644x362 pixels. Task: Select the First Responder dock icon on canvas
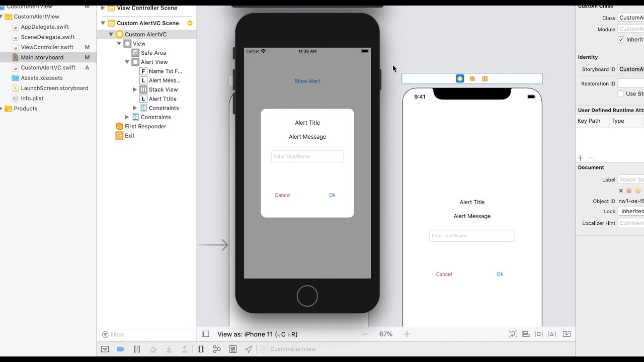coord(472,78)
